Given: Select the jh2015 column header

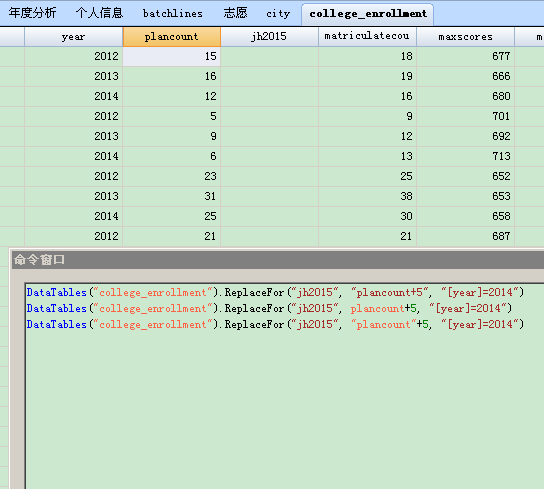Looking at the screenshot, I should (x=270, y=37).
